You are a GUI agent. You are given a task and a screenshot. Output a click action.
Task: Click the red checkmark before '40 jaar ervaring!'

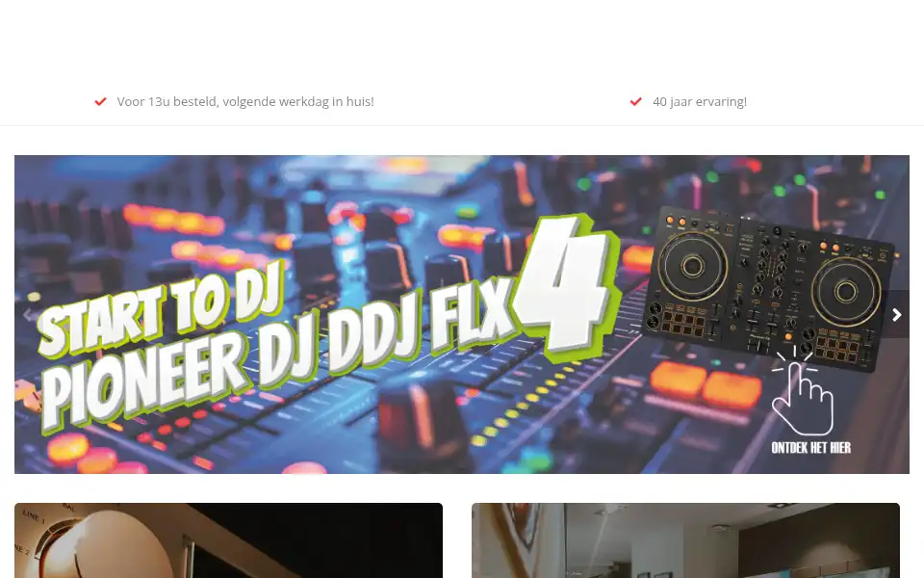click(636, 101)
